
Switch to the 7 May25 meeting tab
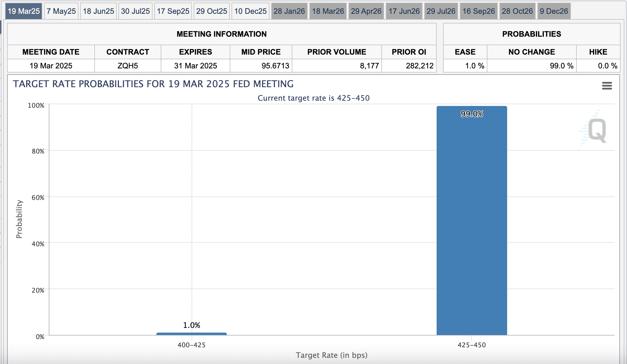[61, 11]
